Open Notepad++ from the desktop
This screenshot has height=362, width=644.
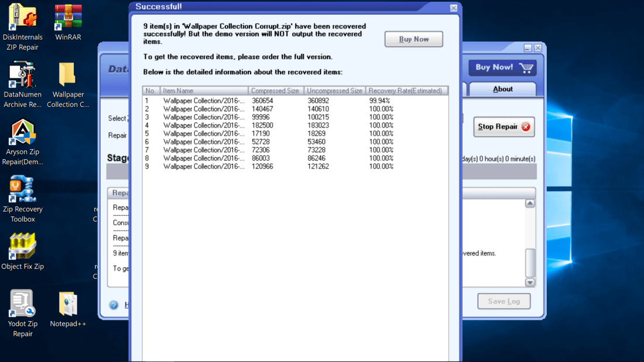pos(68,305)
